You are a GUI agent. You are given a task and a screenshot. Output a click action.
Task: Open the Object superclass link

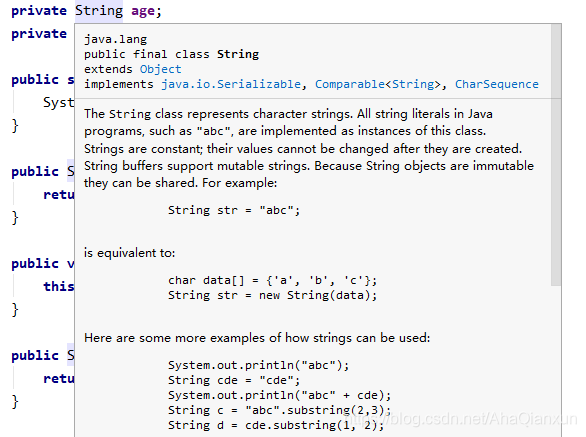(x=160, y=69)
